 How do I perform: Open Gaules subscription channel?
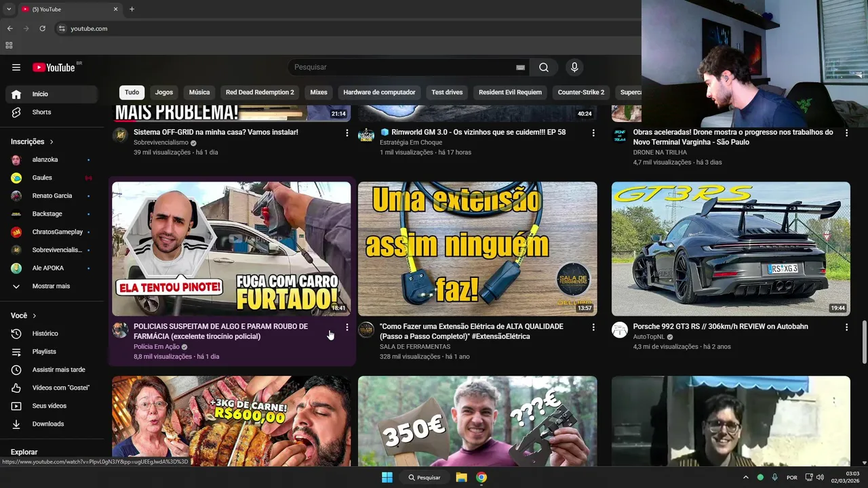pyautogui.click(x=52, y=178)
